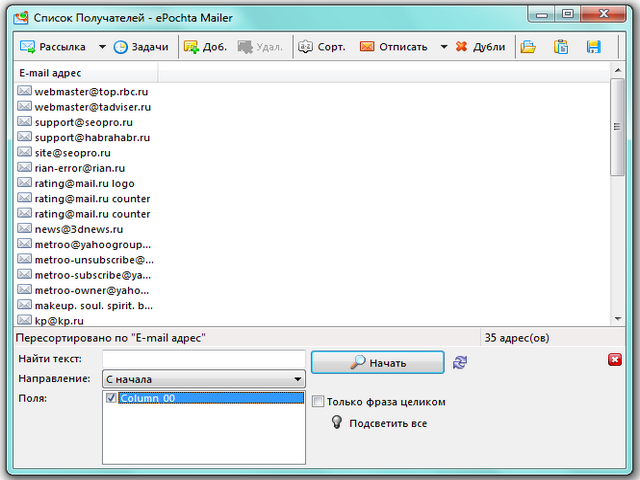Click envelope icon beside site@seopro.ru
This screenshot has width=640, height=480.
pyautogui.click(x=24, y=152)
